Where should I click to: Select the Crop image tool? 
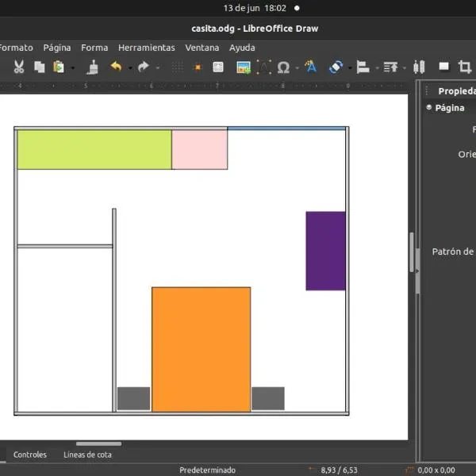tap(465, 67)
